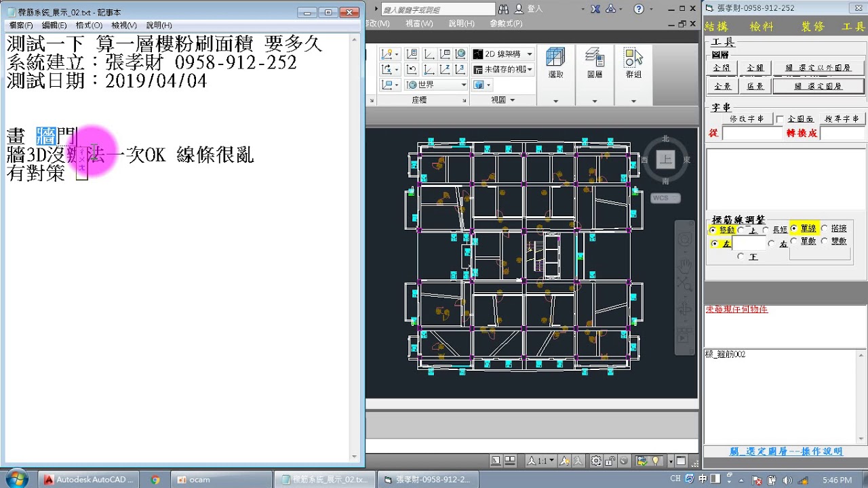
Task: Open the annotation scale 1:1 dropdown
Action: pyautogui.click(x=540, y=461)
